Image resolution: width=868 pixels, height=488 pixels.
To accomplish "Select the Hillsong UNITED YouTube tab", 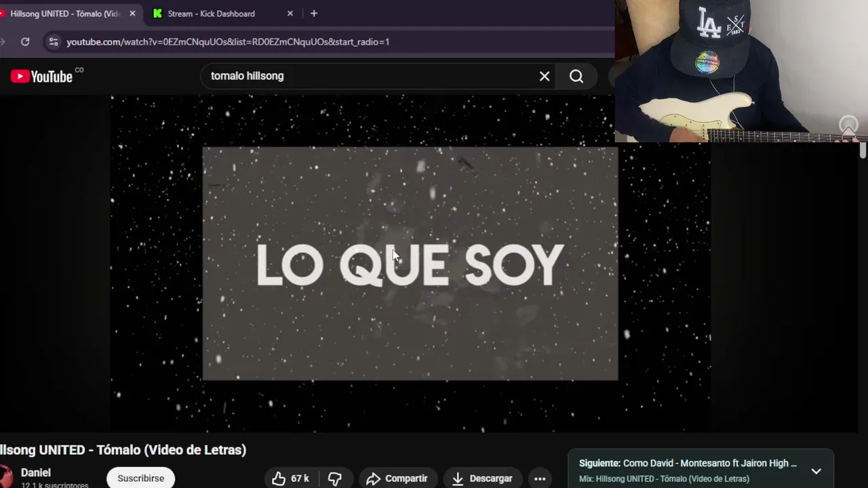I will 64,14.
